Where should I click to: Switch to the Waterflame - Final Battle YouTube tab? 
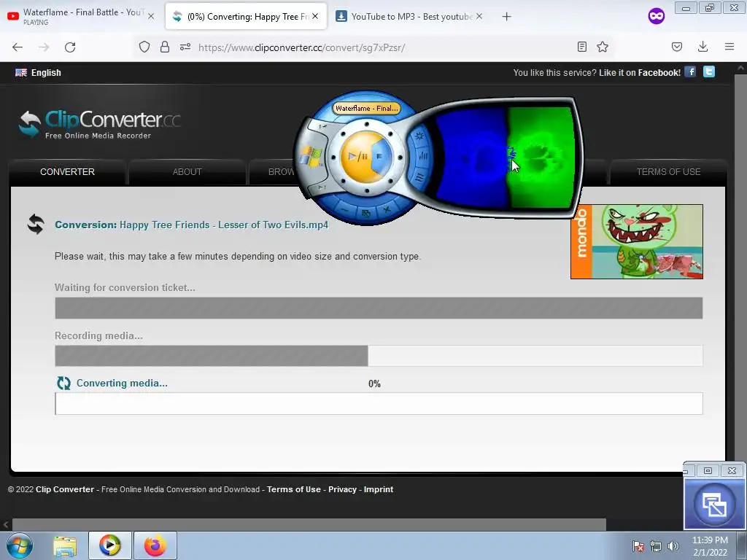coord(82,16)
